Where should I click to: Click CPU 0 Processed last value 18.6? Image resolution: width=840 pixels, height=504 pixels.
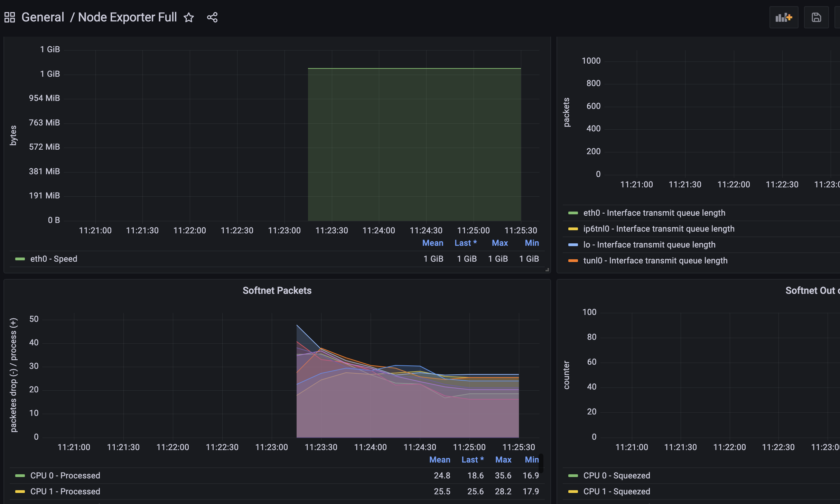coord(475,476)
